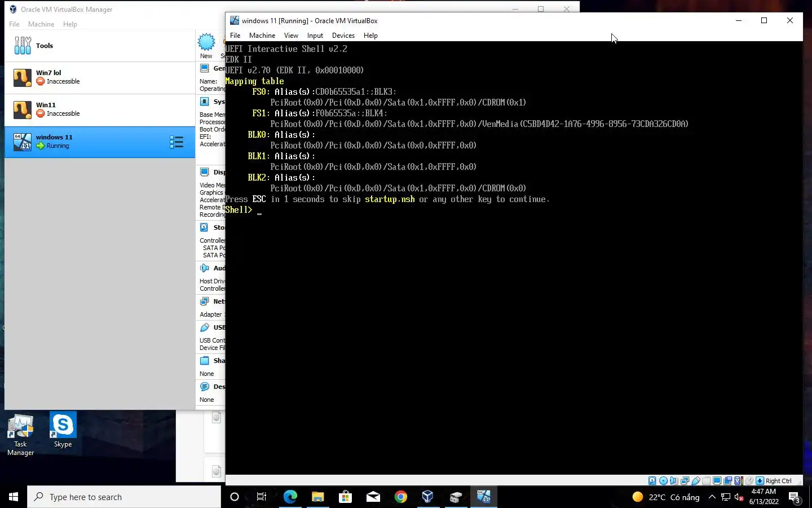Open View menu in the VM window
The height and width of the screenshot is (508, 812).
click(291, 36)
